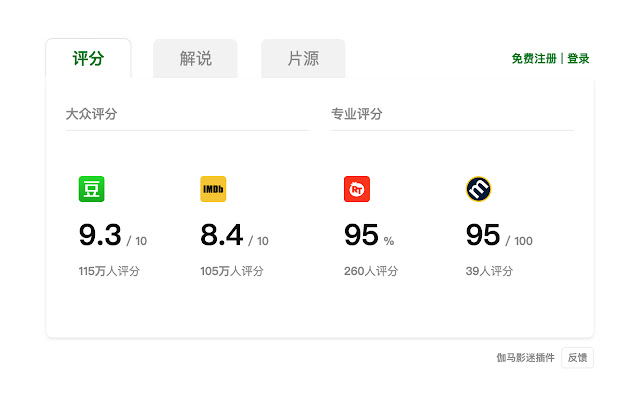The height and width of the screenshot is (400, 640).
Task: Select the 95 / 100 Metacritic score
Action: pyautogui.click(x=499, y=236)
